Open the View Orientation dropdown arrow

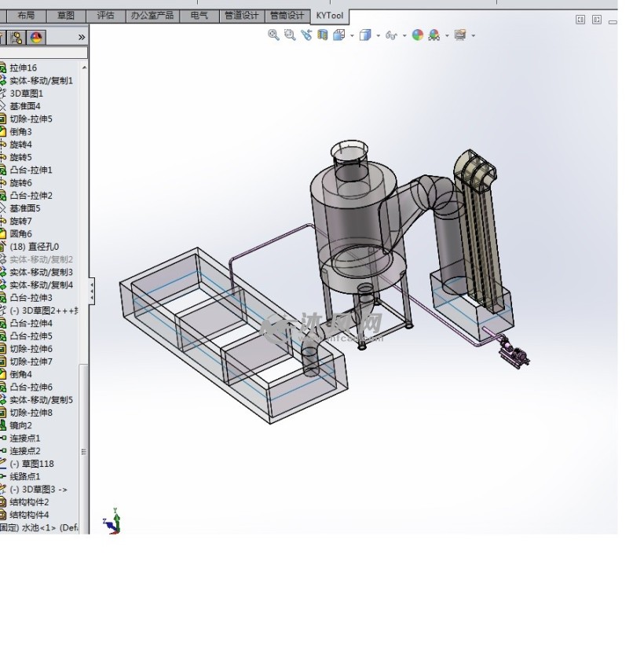point(351,35)
